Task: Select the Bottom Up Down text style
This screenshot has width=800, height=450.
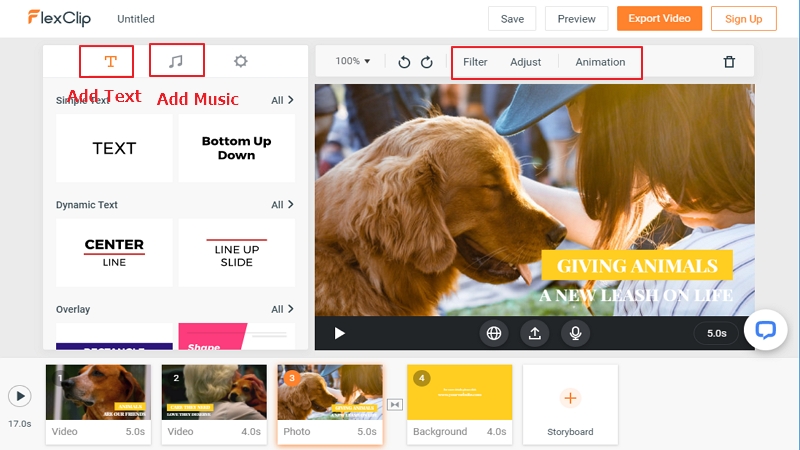Action: pyautogui.click(x=237, y=148)
